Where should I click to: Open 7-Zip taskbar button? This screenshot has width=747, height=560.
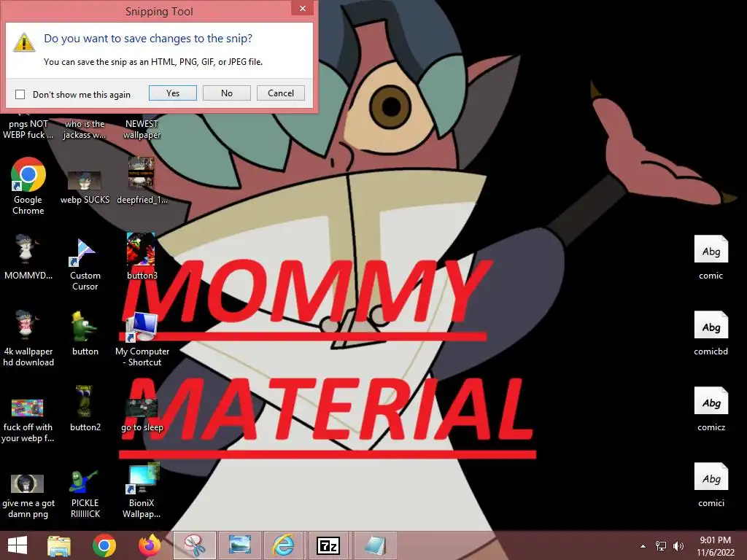(329, 545)
